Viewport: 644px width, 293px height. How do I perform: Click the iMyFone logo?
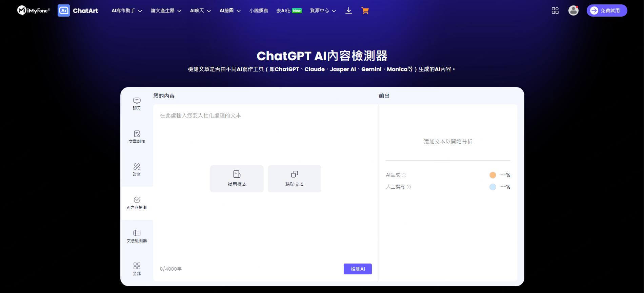[34, 11]
